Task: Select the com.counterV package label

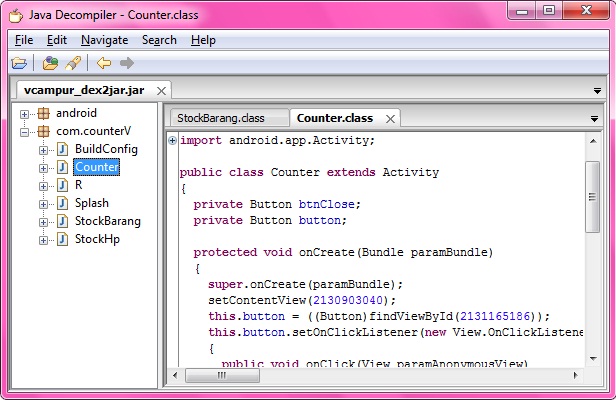Action: pyautogui.click(x=94, y=131)
